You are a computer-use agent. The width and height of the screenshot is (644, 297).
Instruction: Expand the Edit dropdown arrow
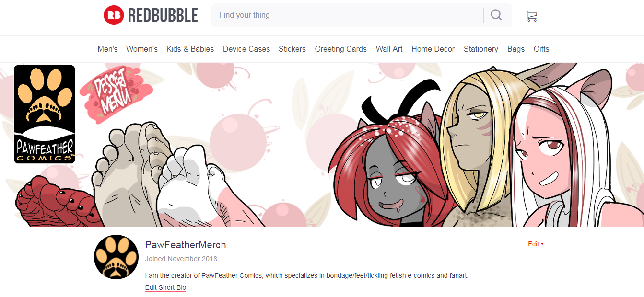click(542, 244)
